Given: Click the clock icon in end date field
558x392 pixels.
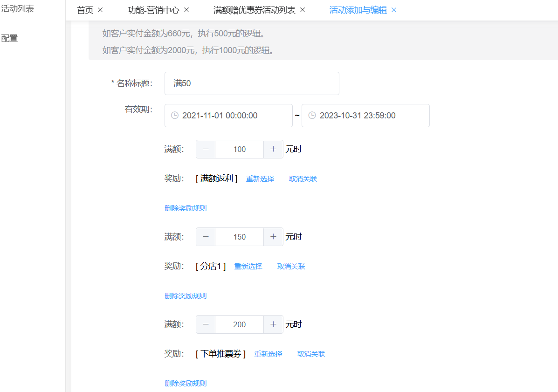Looking at the screenshot, I should [x=312, y=116].
